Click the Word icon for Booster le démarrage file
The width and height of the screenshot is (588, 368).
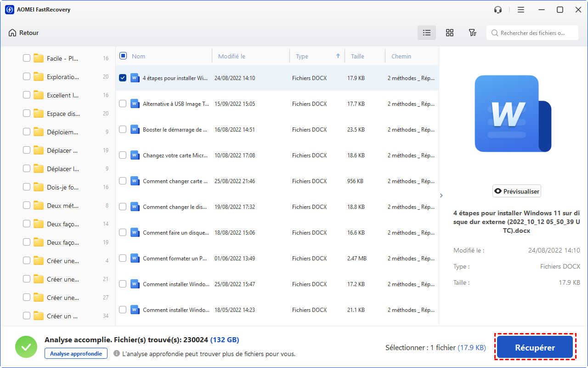click(x=135, y=130)
